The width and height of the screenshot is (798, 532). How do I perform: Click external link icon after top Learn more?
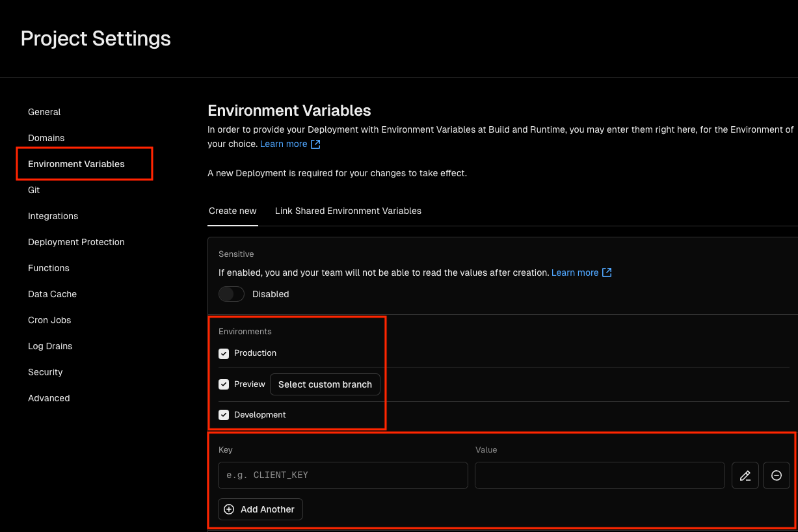point(315,144)
